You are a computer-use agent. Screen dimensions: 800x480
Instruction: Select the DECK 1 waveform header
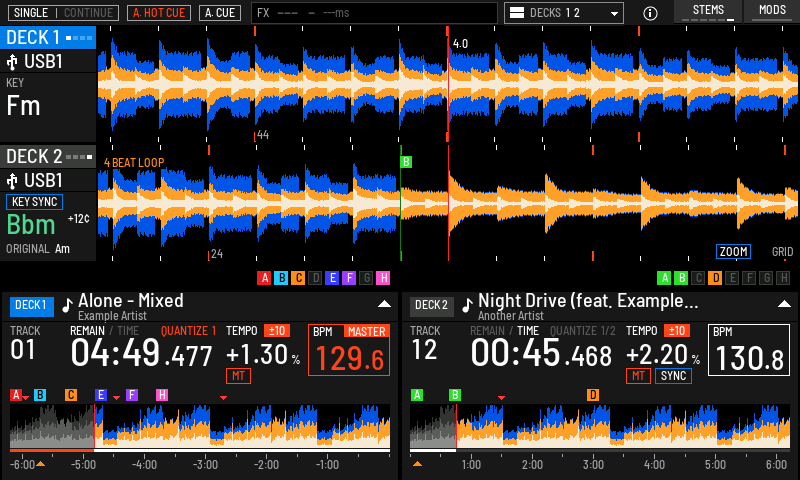coord(48,38)
